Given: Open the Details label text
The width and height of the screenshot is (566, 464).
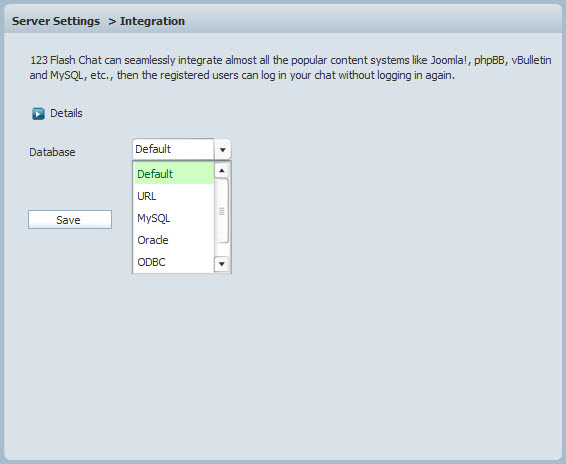Looking at the screenshot, I should 66,113.
